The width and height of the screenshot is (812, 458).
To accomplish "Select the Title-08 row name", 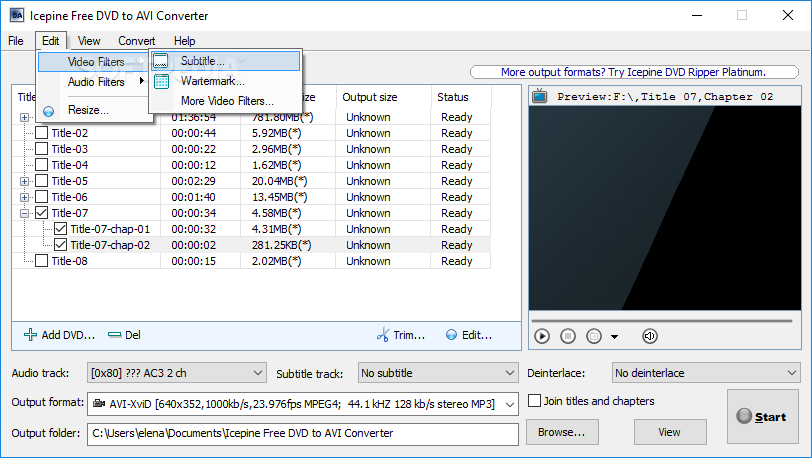I will 69,261.
